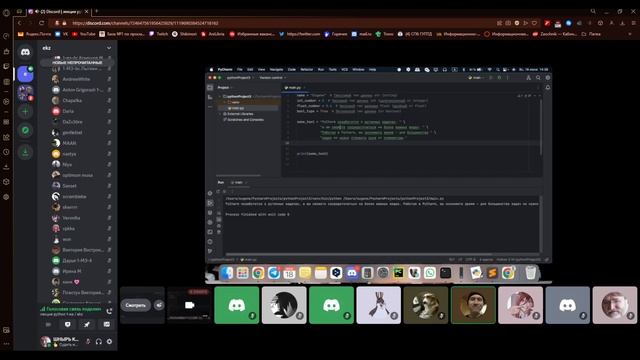Viewport: 640px width, 360px height.
Task: Click Finder in the streamed macOS dock
Action: pyautogui.click(x=227, y=273)
